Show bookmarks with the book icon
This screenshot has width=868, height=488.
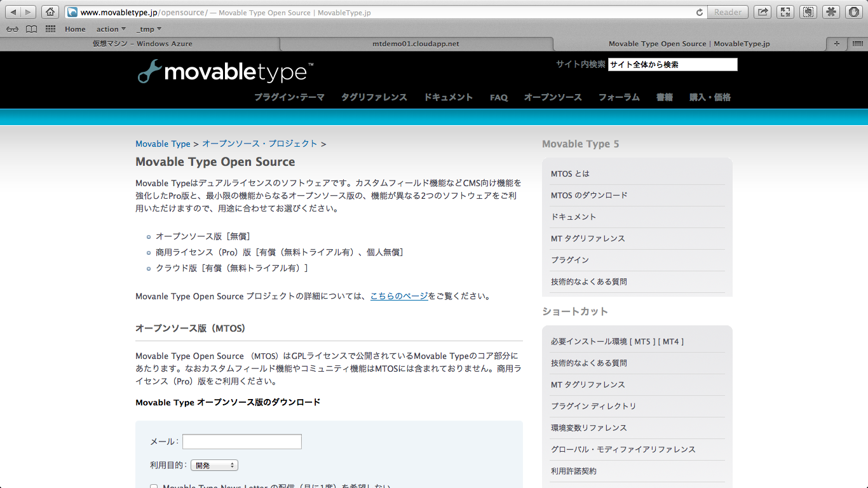[x=31, y=29]
